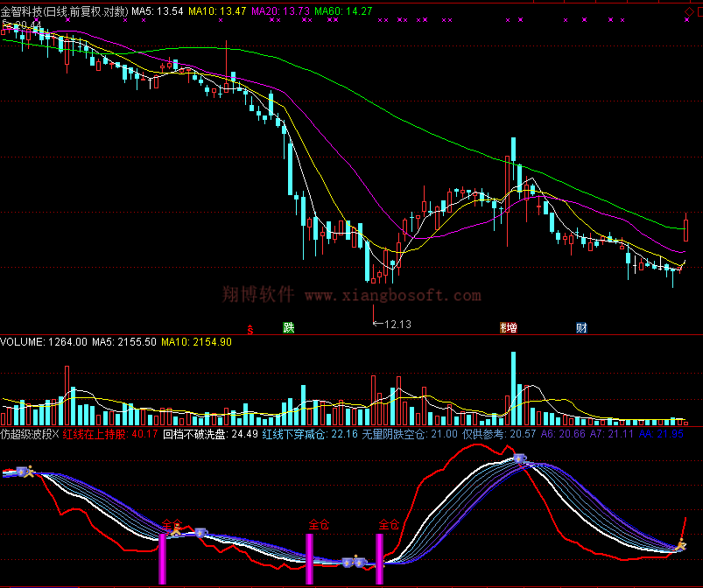
Task: Click the running man icon beside the first 全仓
Action: pyautogui.click(x=176, y=530)
